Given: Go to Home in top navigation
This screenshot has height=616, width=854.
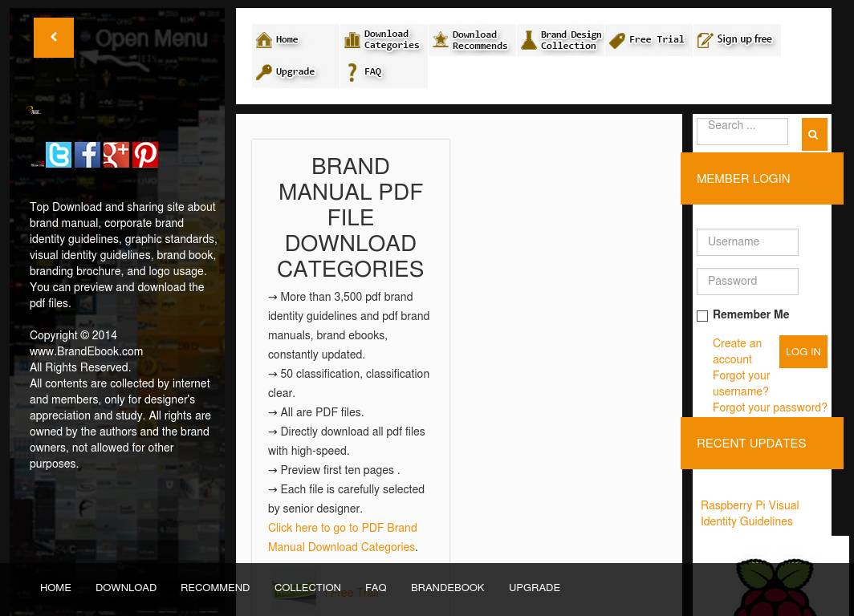Looking at the screenshot, I should 295,40.
